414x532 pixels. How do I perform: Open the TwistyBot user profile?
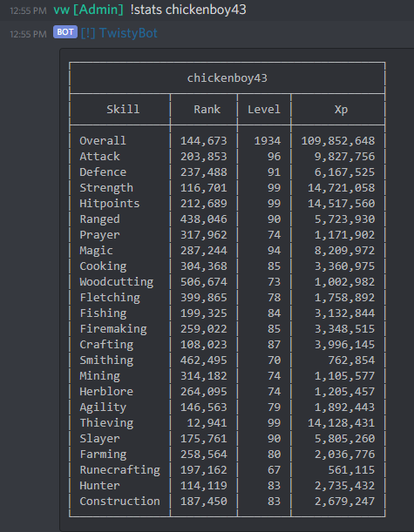point(119,33)
